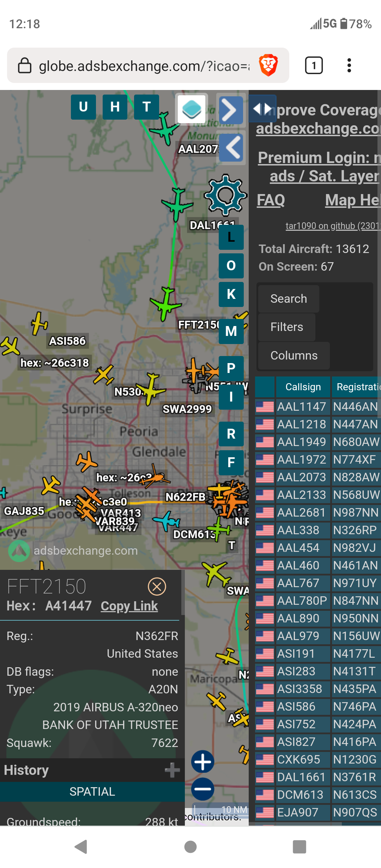Toggle the O map button

click(231, 266)
